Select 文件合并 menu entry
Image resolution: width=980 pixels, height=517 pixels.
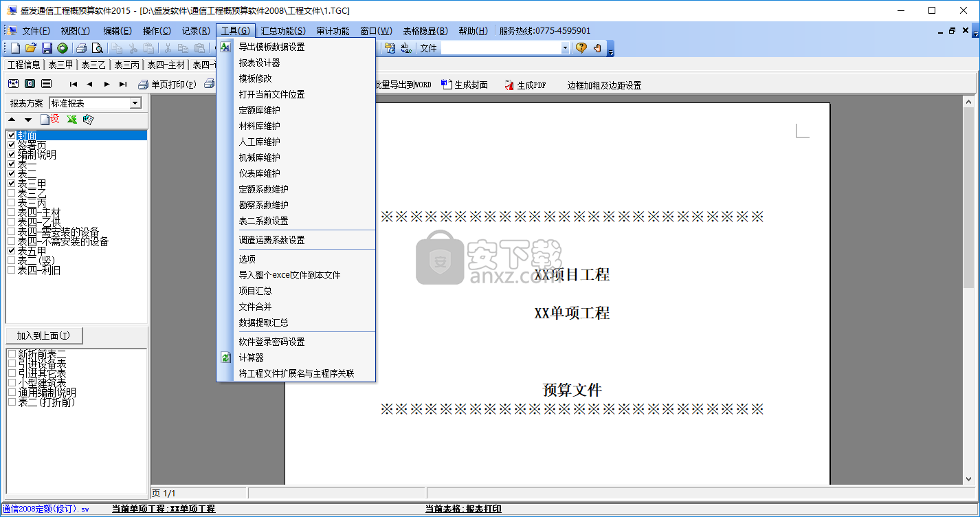[x=255, y=307]
